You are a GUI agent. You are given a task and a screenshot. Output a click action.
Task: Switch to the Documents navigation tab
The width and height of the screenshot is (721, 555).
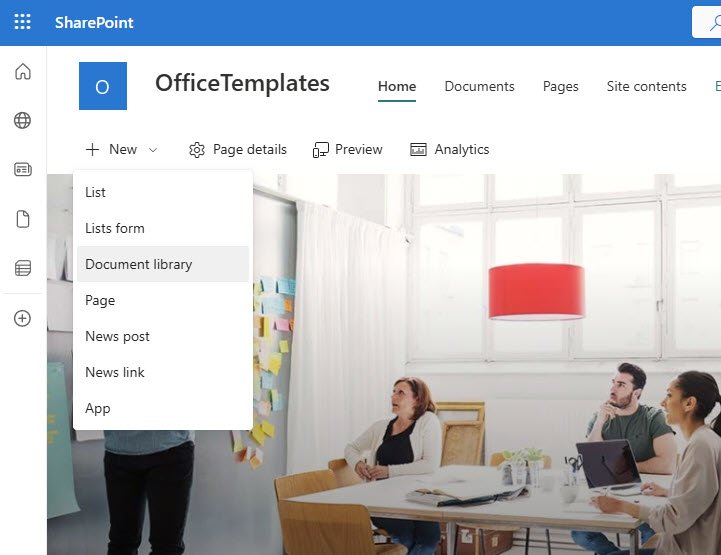point(479,86)
